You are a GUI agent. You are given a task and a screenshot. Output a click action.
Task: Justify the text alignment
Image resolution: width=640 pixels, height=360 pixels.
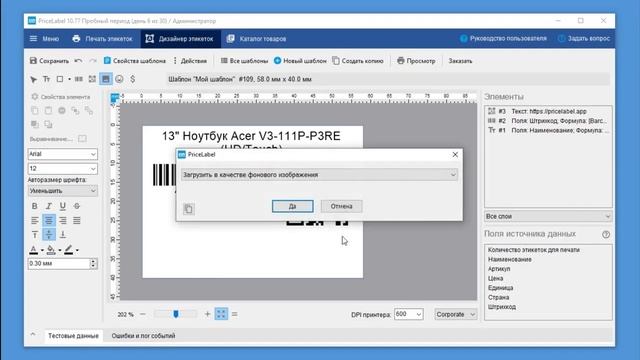(x=77, y=220)
